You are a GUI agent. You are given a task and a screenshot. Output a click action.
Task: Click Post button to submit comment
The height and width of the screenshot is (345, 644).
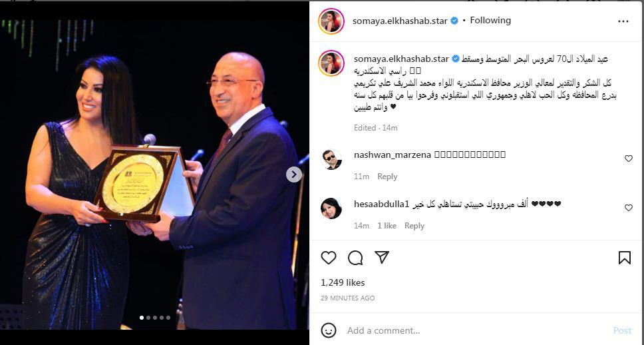[622, 330]
